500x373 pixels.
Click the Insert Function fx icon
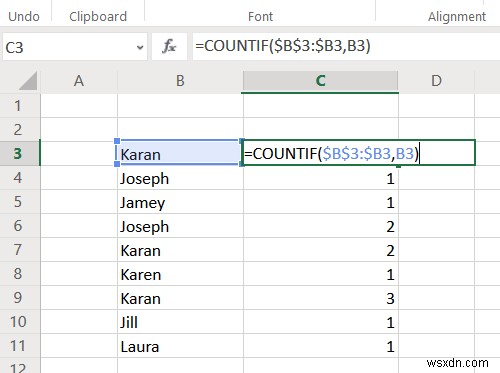click(x=169, y=46)
